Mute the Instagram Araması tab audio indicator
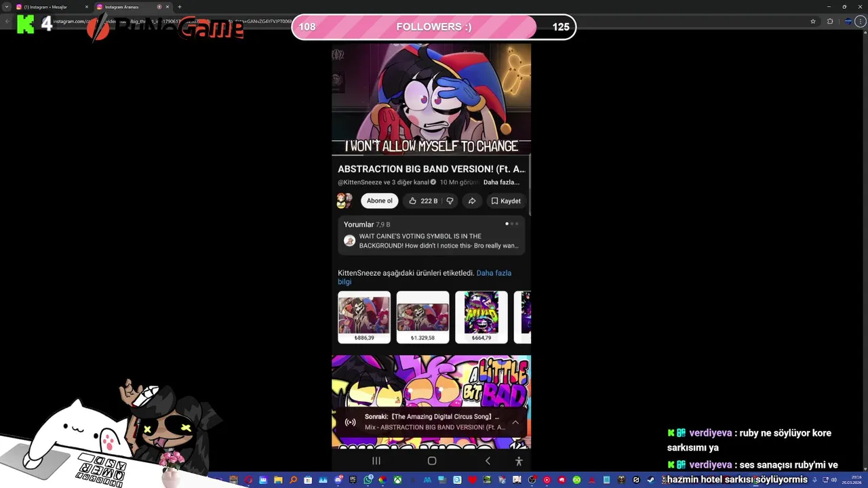The height and width of the screenshot is (488, 868). (x=159, y=7)
